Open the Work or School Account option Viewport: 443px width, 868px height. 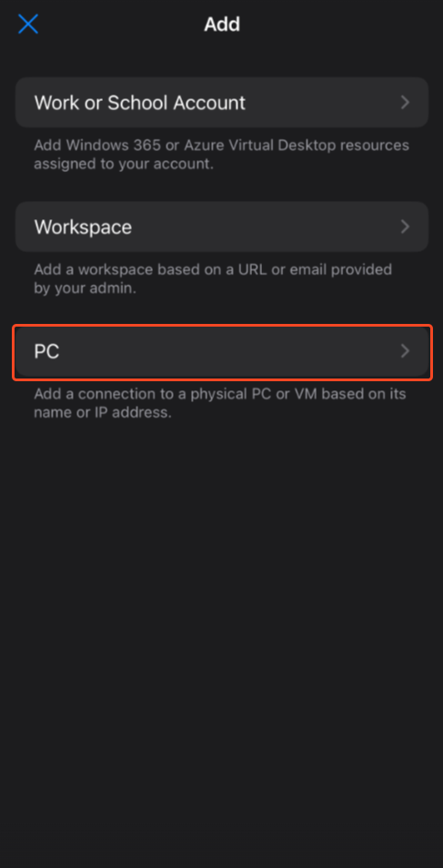[x=222, y=103]
